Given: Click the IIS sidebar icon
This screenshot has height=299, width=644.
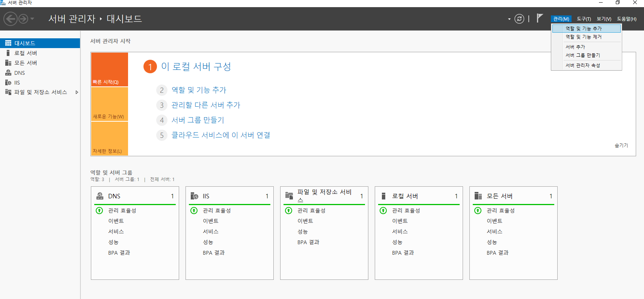Looking at the screenshot, I should click(8, 83).
